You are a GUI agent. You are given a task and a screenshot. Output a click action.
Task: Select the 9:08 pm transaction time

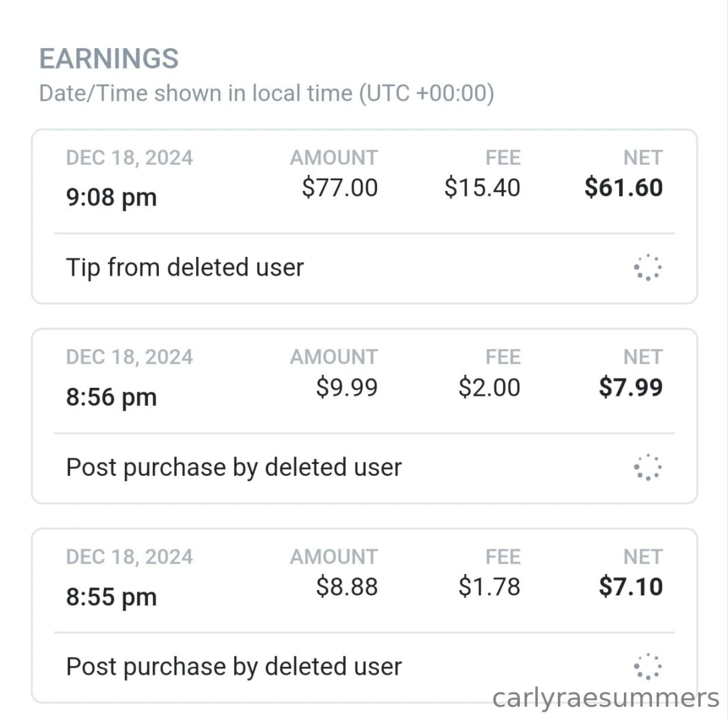pos(111,198)
